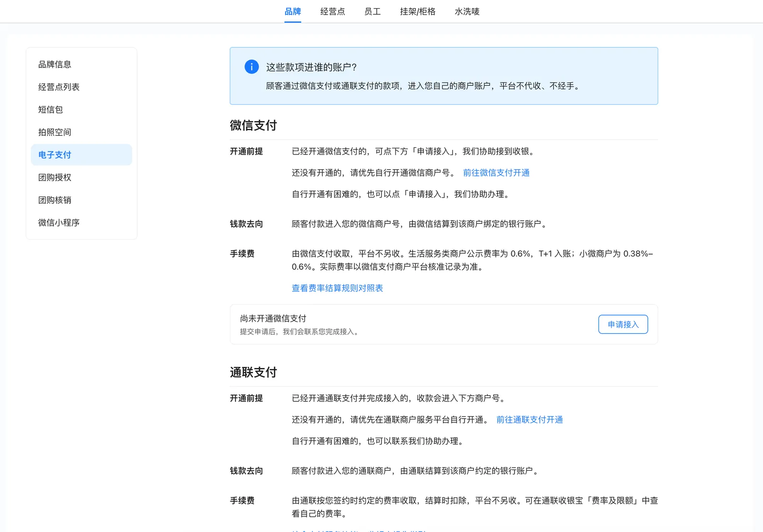Click the 钱款去向 label under 微信支付
The image size is (763, 532).
click(247, 224)
